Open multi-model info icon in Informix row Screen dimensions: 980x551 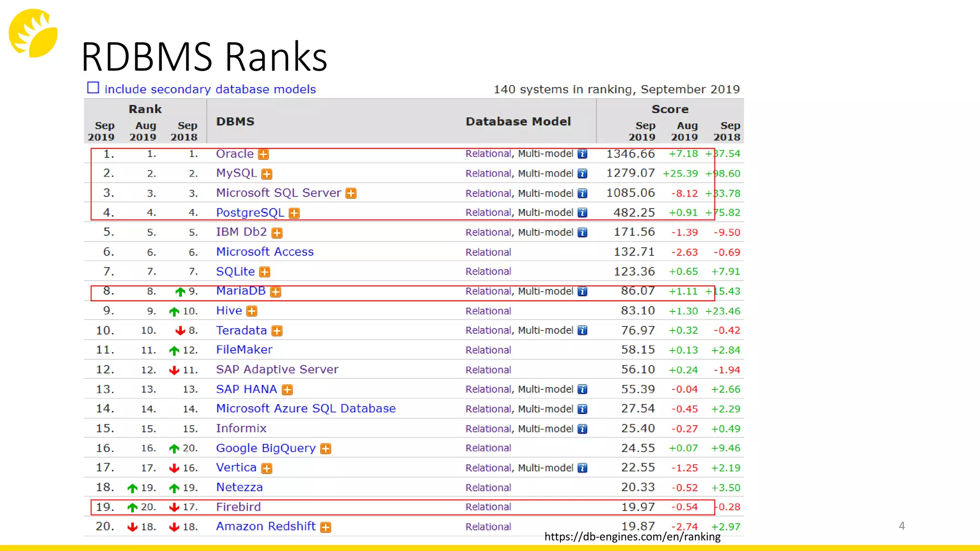pos(582,429)
